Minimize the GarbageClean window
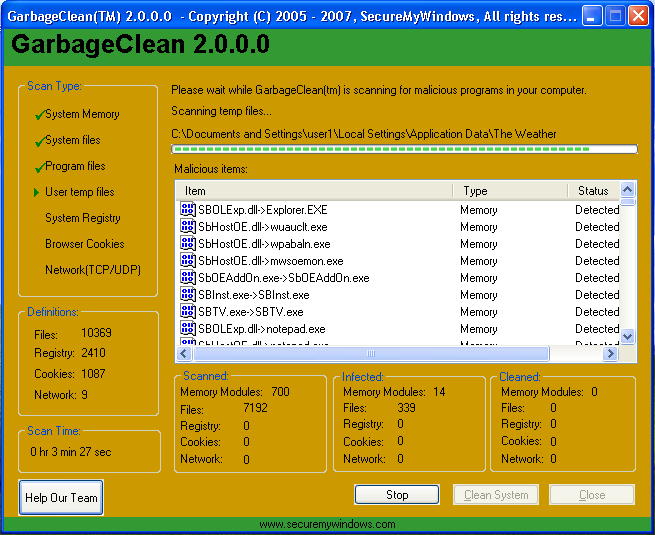The height and width of the screenshot is (535, 655). click(592, 16)
